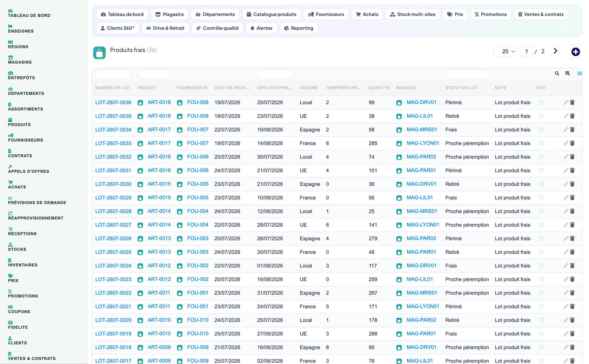
Task: Click the add new record plus icon
Action: [576, 52]
